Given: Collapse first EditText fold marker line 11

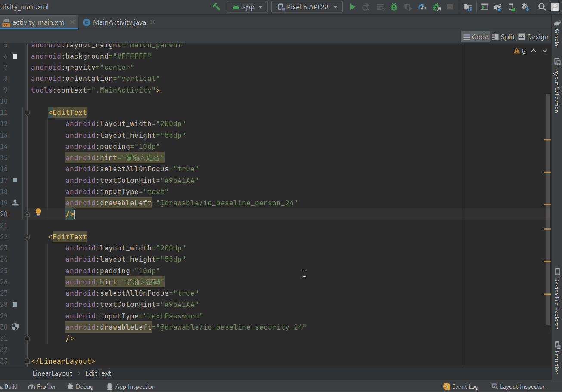Looking at the screenshot, I should pos(27,113).
